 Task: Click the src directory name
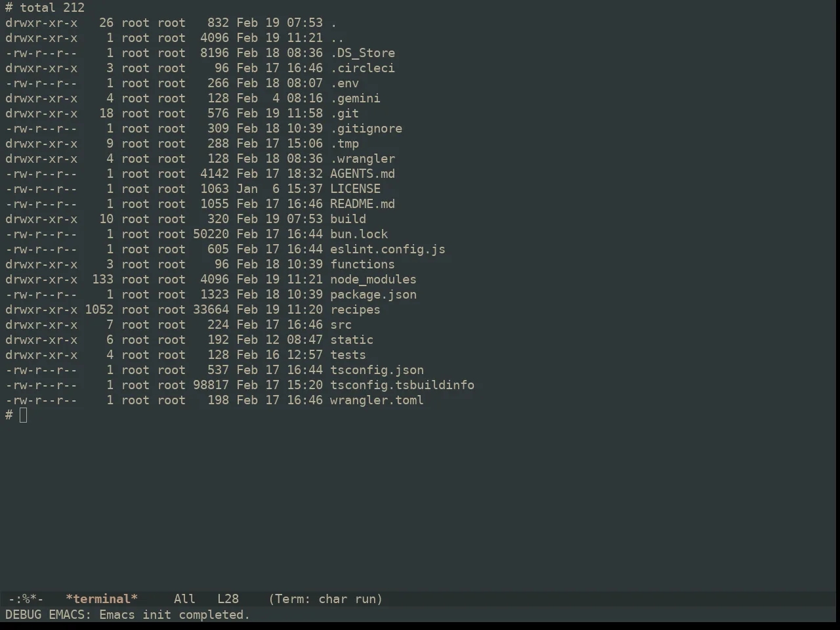tap(341, 325)
